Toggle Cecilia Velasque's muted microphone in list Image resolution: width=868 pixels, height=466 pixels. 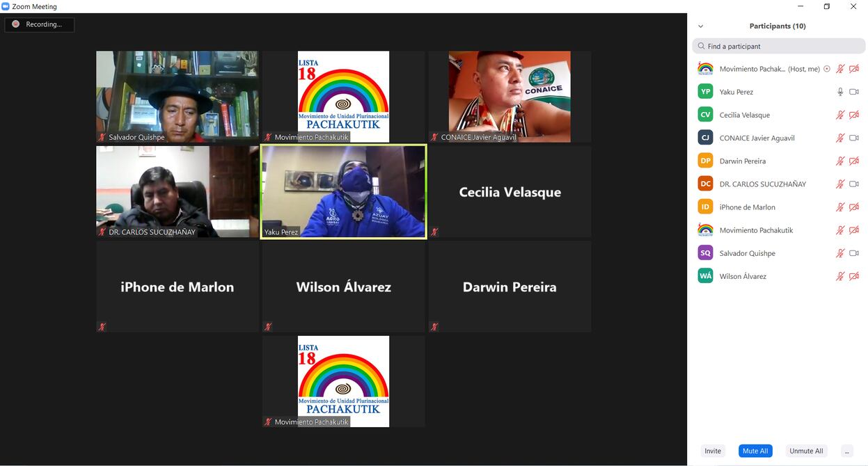[840, 115]
